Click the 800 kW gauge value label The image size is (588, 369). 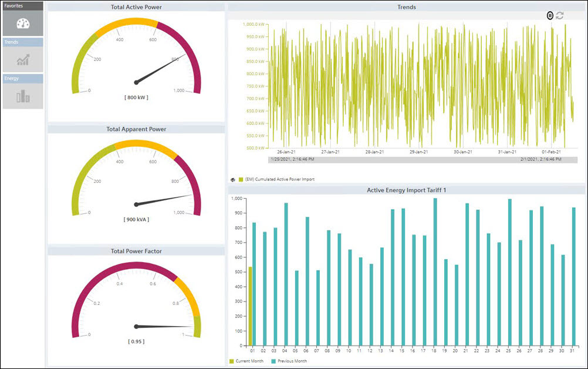pyautogui.click(x=136, y=98)
